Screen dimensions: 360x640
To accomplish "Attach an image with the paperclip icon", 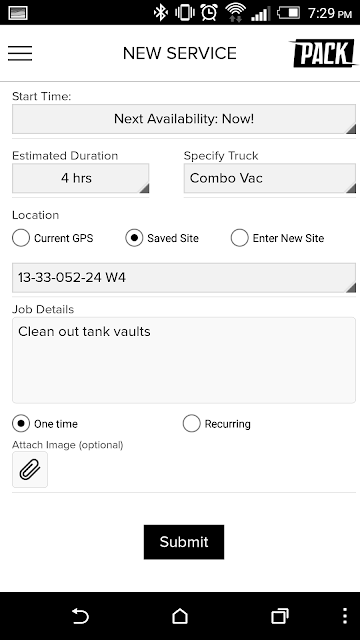I will tap(30, 469).
